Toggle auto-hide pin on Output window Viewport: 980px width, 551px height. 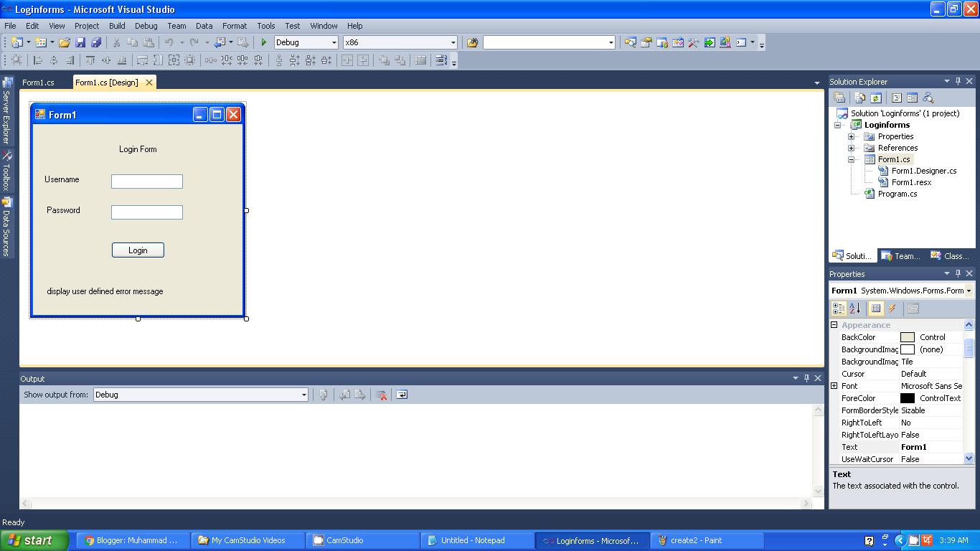(x=806, y=378)
